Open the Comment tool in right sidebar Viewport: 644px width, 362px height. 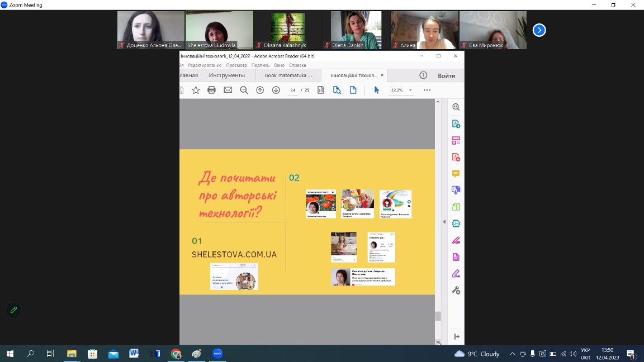[x=456, y=174]
